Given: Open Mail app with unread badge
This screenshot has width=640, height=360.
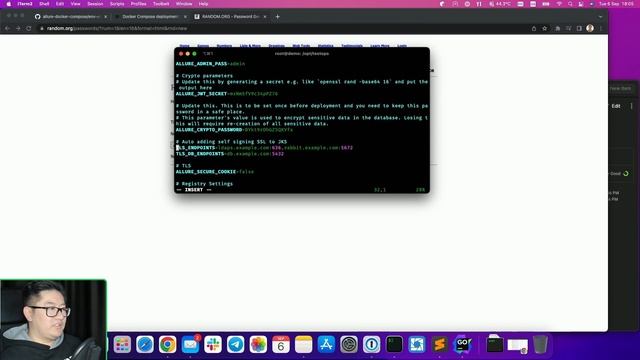Looking at the screenshot, I should pos(190,344).
